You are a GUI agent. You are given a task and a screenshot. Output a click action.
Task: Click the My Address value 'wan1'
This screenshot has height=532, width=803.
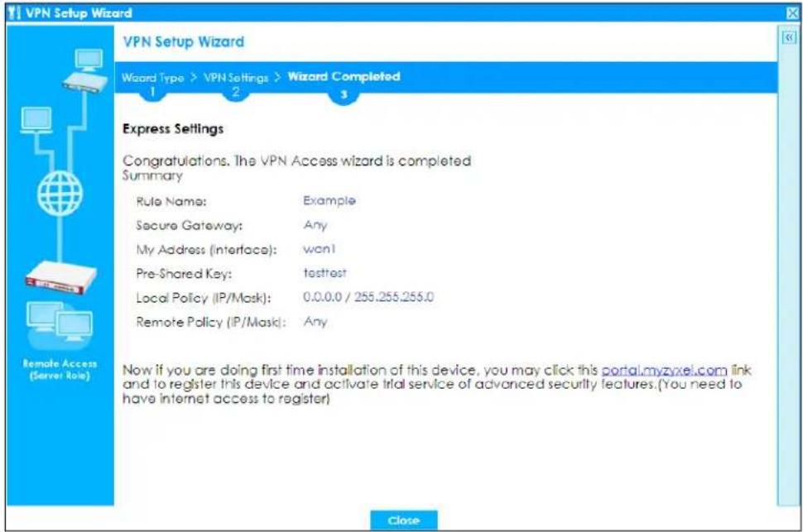(x=319, y=249)
